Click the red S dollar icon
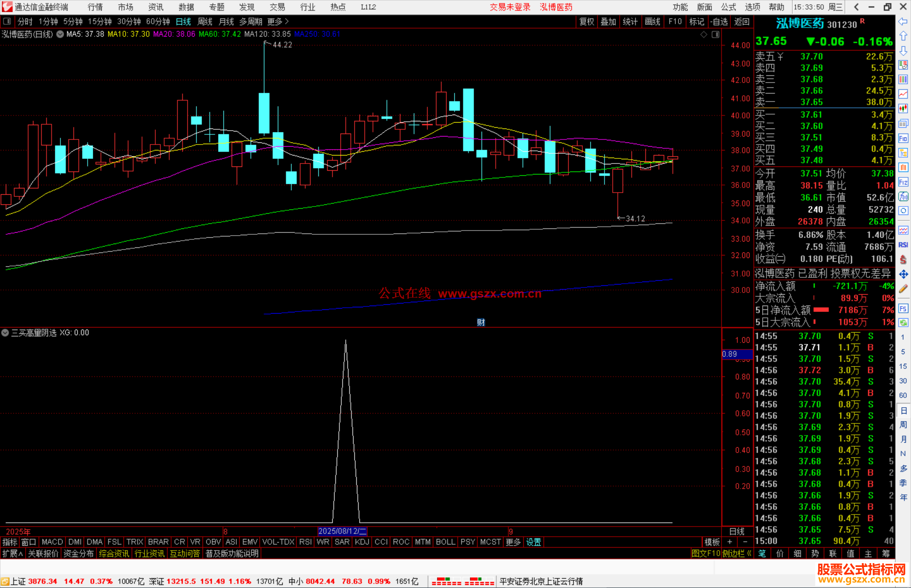This screenshot has width=911, height=588. click(x=903, y=260)
